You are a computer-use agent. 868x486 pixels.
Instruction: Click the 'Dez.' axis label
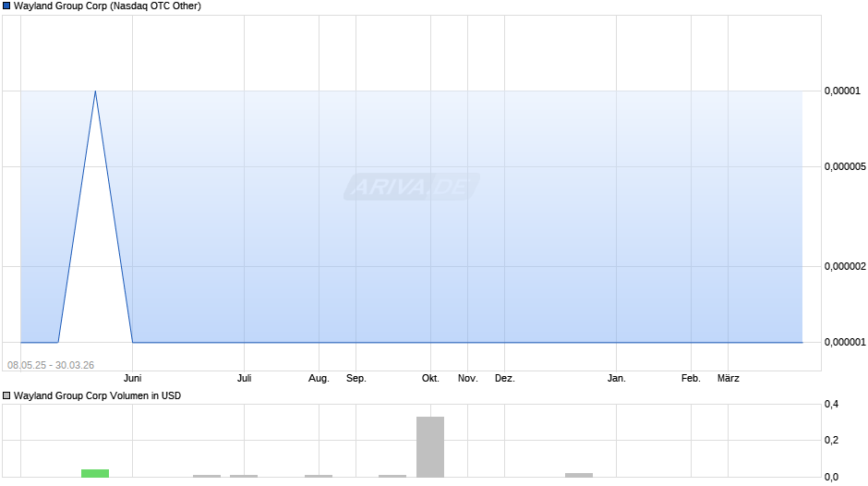click(x=505, y=378)
